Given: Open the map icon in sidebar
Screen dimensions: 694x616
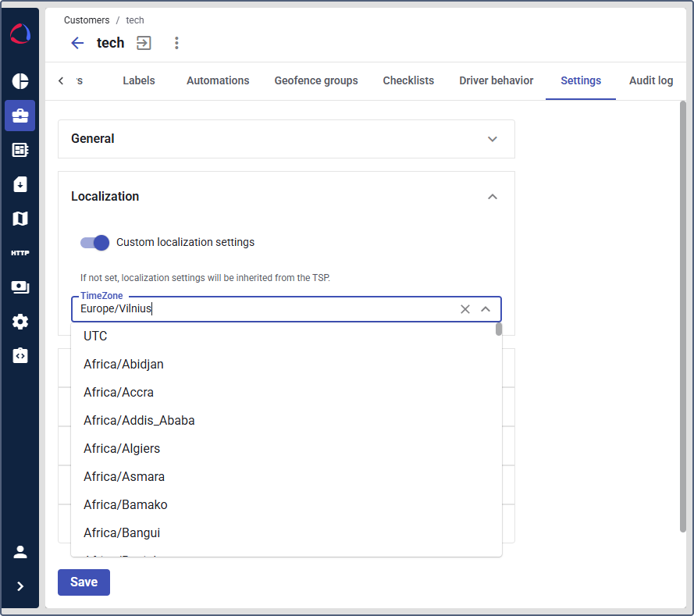Looking at the screenshot, I should [x=20, y=219].
